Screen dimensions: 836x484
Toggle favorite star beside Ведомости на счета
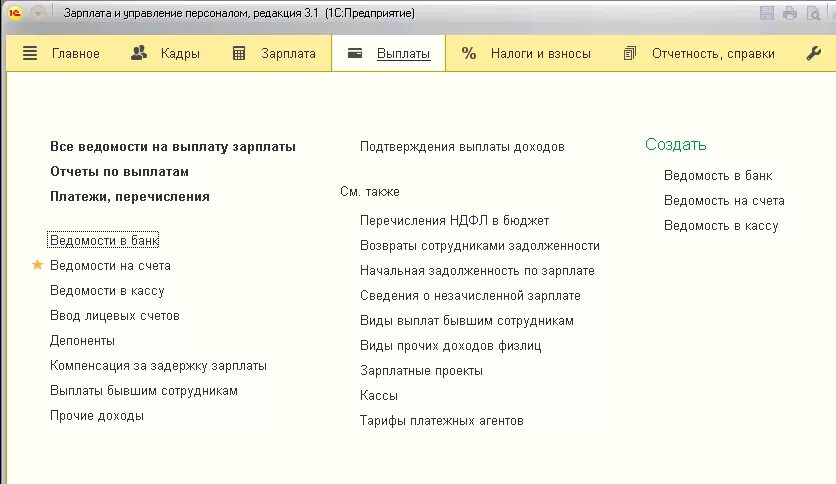[37, 265]
